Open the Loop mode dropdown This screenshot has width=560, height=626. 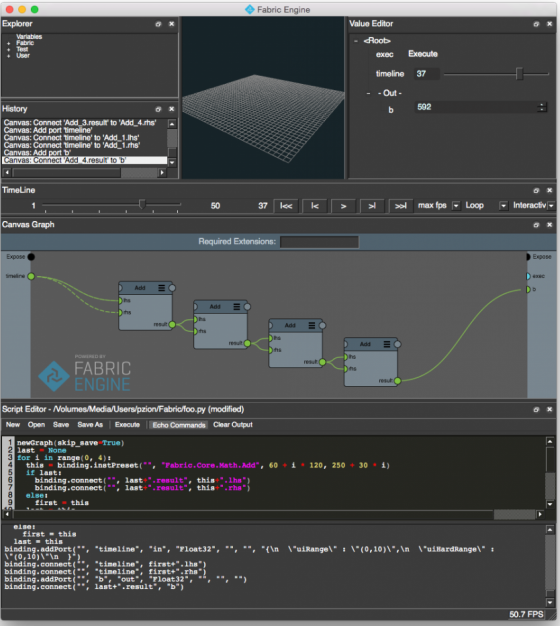(503, 206)
